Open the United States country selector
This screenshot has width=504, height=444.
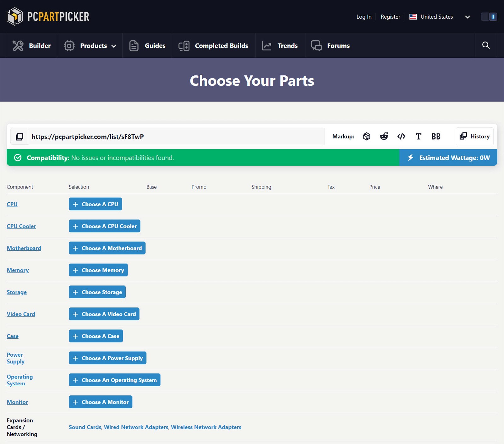439,17
